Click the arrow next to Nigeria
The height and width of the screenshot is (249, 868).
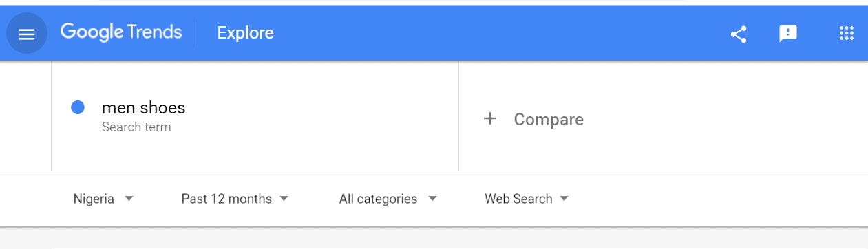pos(129,199)
